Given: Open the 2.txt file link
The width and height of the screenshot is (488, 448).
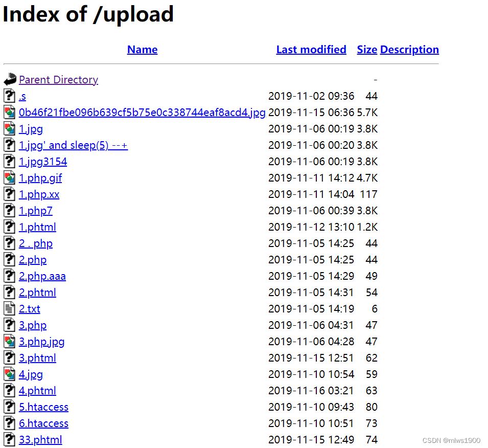Looking at the screenshot, I should click(30, 309).
